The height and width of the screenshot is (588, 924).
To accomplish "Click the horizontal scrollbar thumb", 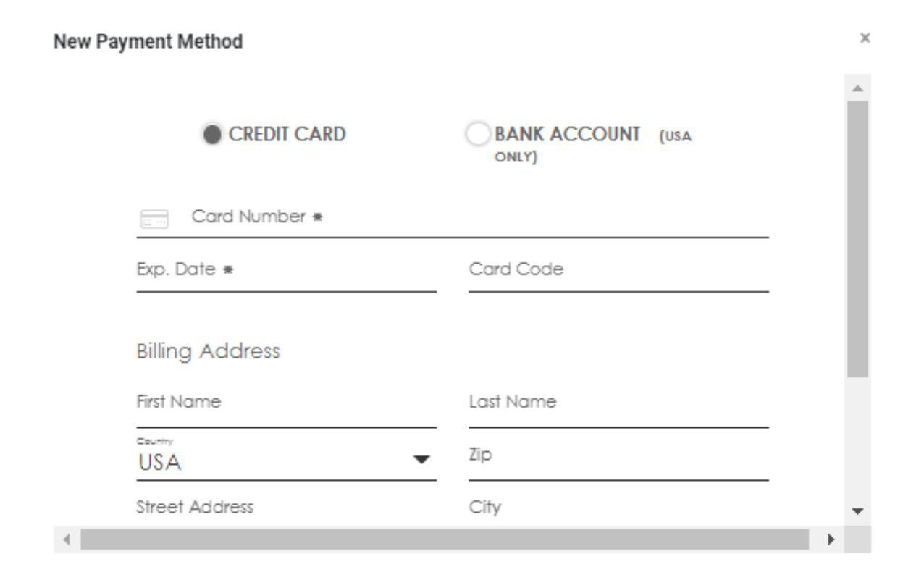I will (445, 539).
